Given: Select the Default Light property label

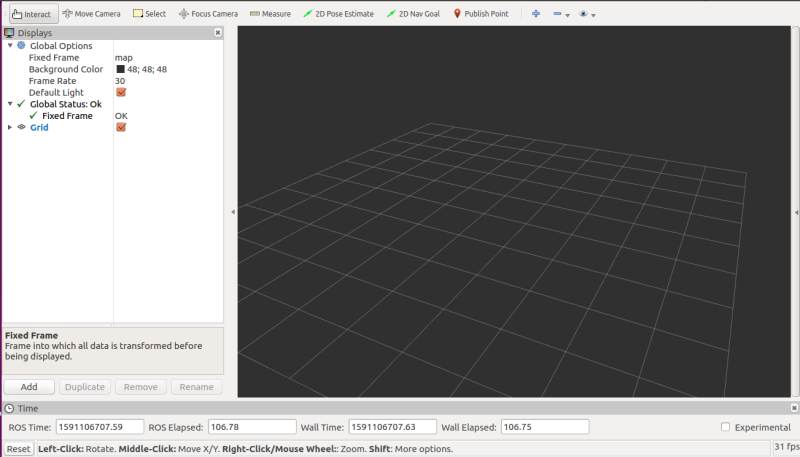Looking at the screenshot, I should point(56,93).
